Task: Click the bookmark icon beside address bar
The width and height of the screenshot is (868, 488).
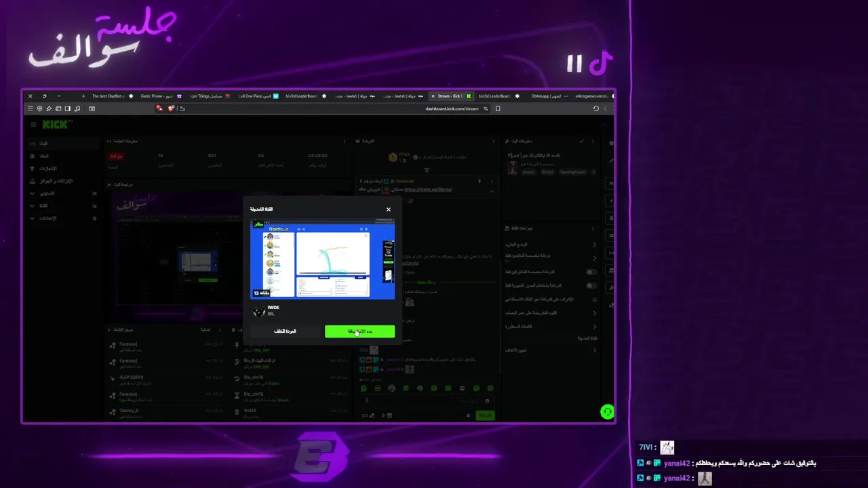Action: [498, 108]
